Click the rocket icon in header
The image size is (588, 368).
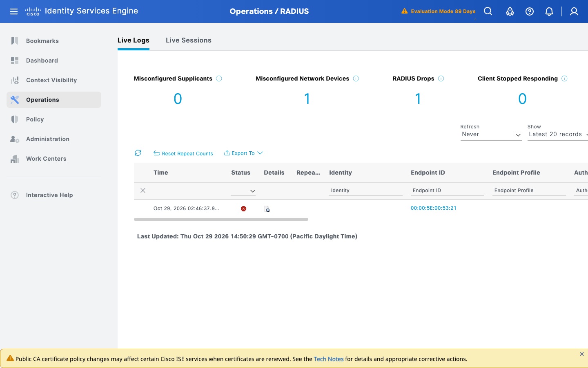[x=510, y=11]
